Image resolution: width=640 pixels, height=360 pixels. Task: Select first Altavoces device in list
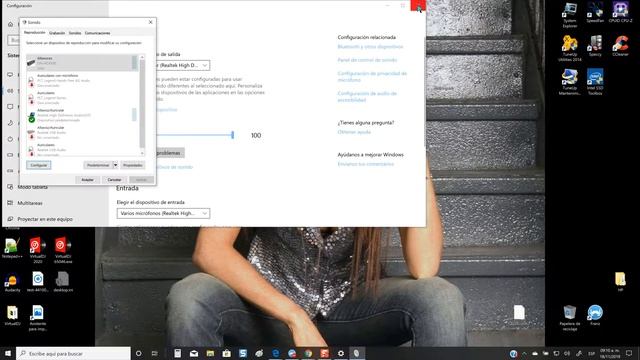(x=82, y=63)
